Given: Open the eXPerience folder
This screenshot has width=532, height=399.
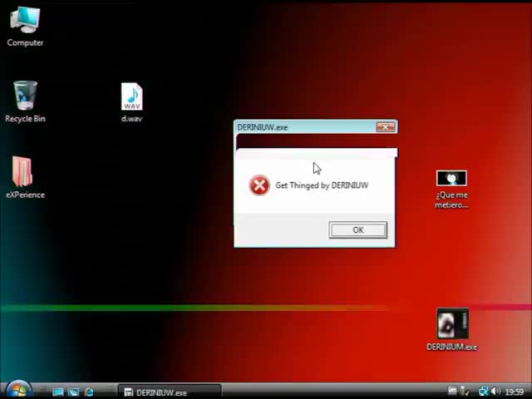Looking at the screenshot, I should (x=24, y=173).
